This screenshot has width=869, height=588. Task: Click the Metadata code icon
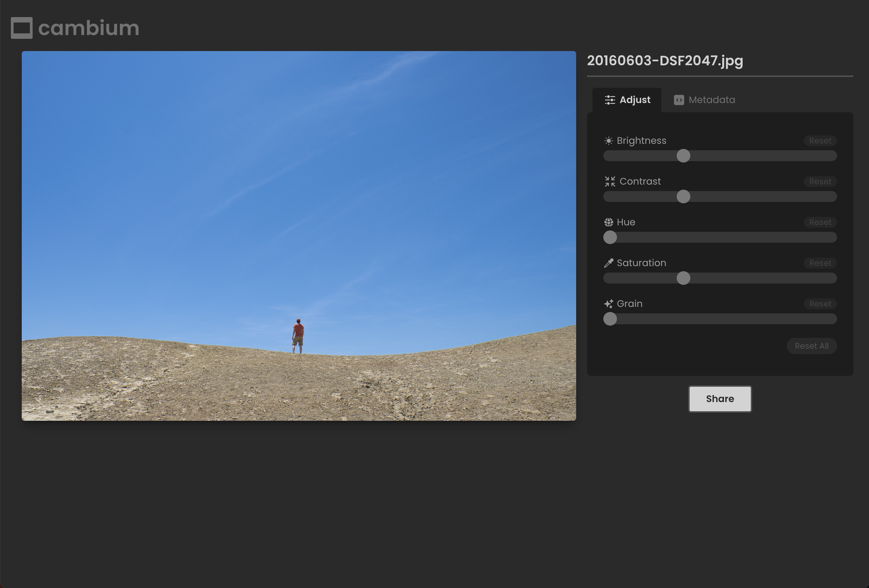679,100
